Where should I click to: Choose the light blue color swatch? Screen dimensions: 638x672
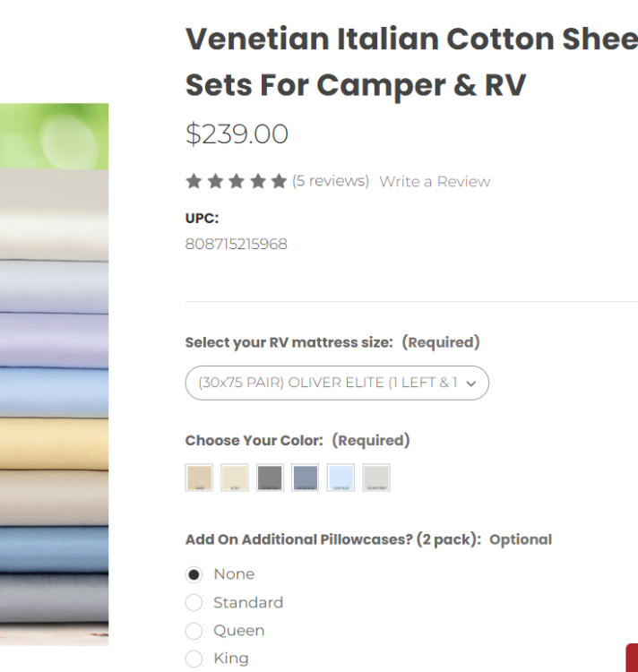341,478
